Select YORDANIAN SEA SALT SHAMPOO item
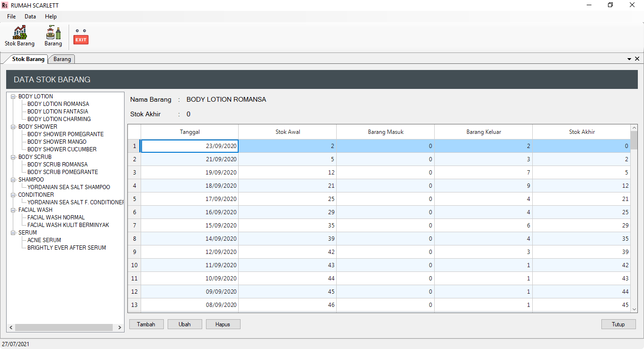This screenshot has height=349, width=644. [x=69, y=187]
